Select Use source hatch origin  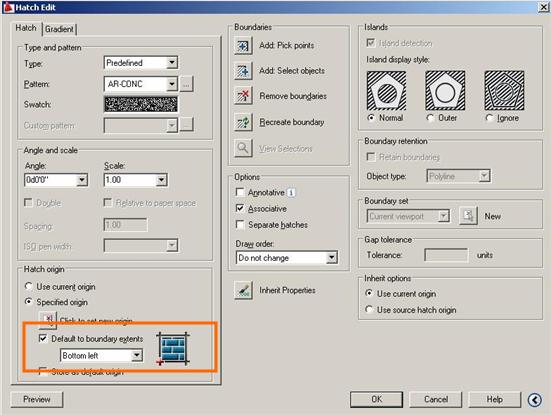coord(369,310)
